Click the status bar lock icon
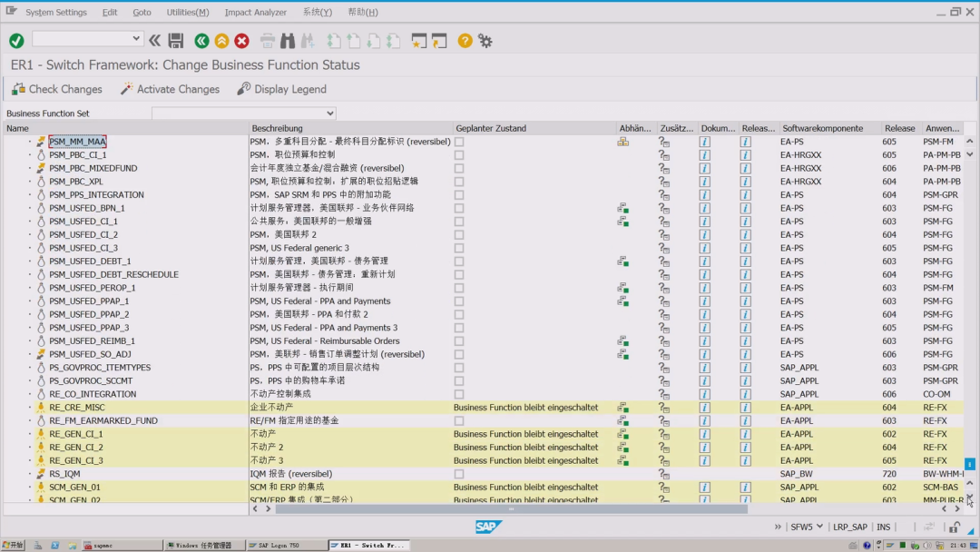This screenshot has width=980, height=552. click(x=955, y=527)
